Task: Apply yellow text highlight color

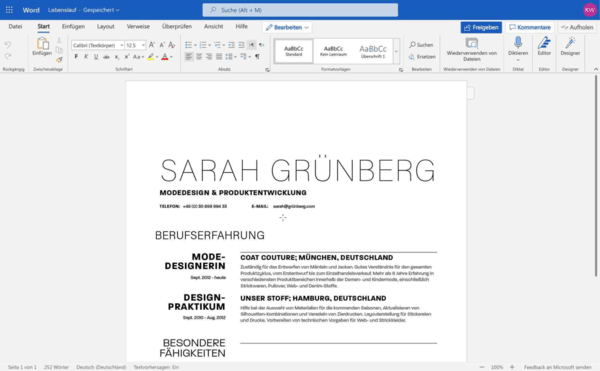Action: pos(151,57)
